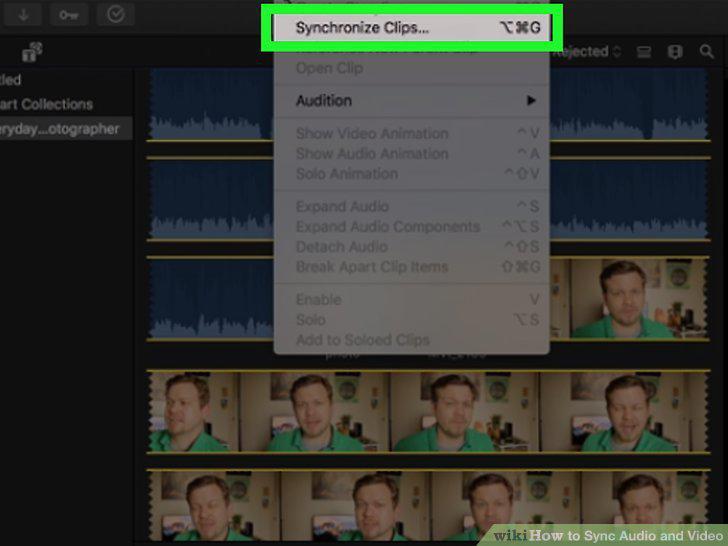Choose Solo Animation menu item
Image resolution: width=728 pixels, height=546 pixels.
pos(411,174)
